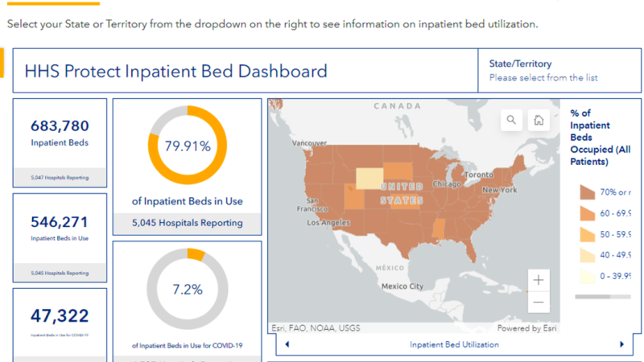Screen dimensions: 644x362
Task: Pick the 40 - 49.9% legend swatch
Action: [x=588, y=255]
